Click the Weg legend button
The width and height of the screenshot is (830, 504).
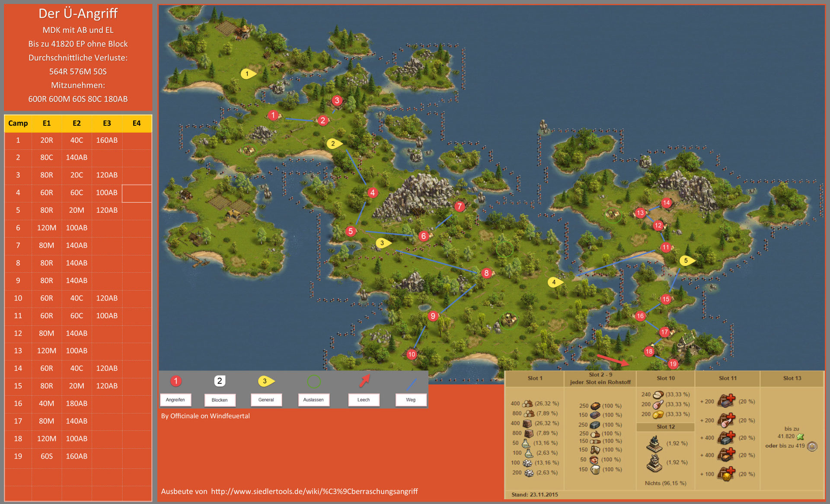pyautogui.click(x=411, y=400)
